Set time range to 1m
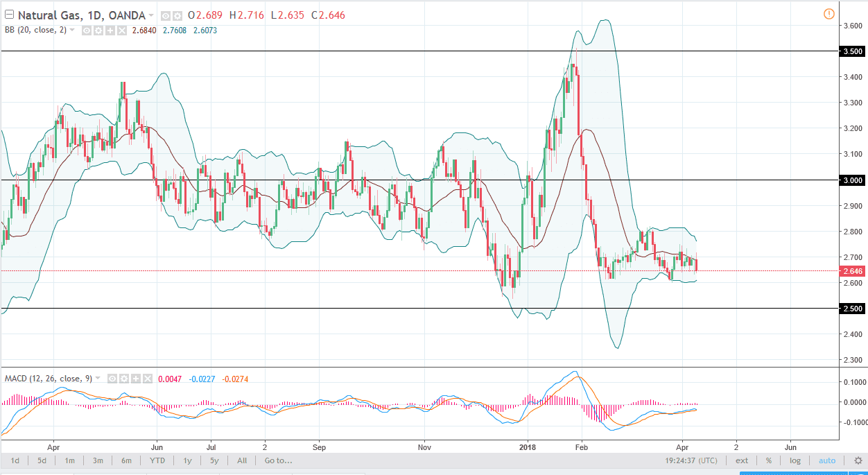This screenshot has width=868, height=475. 70,460
